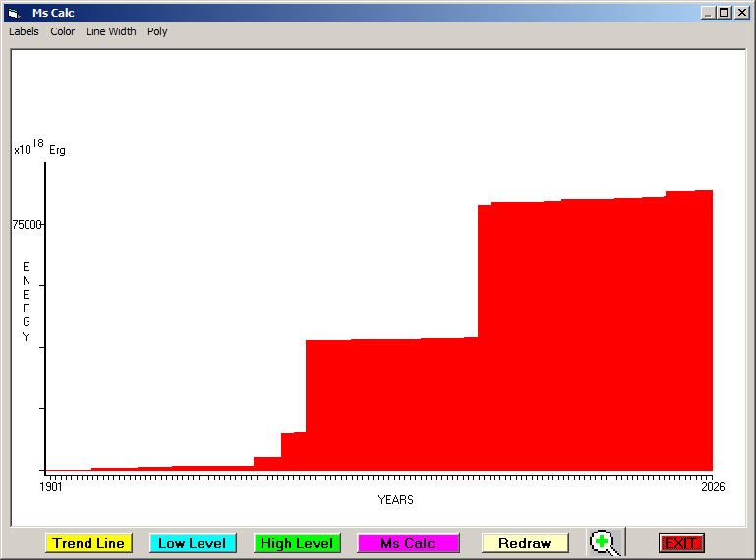Open the Labels menu
Screen dimensions: 756x560
24,31
